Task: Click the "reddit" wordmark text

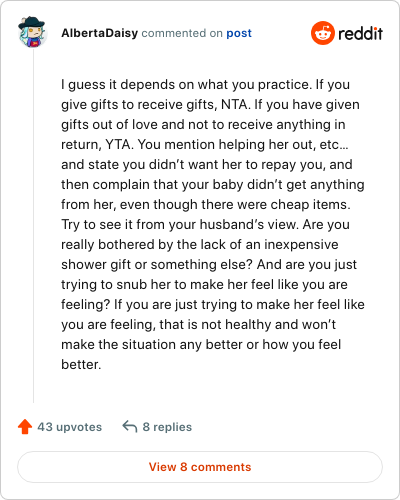Action: click(x=360, y=33)
